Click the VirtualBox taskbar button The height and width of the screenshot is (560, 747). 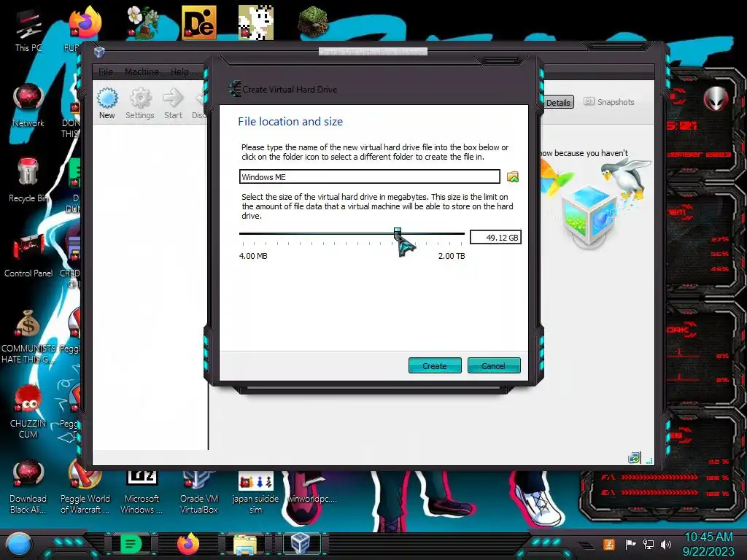301,543
